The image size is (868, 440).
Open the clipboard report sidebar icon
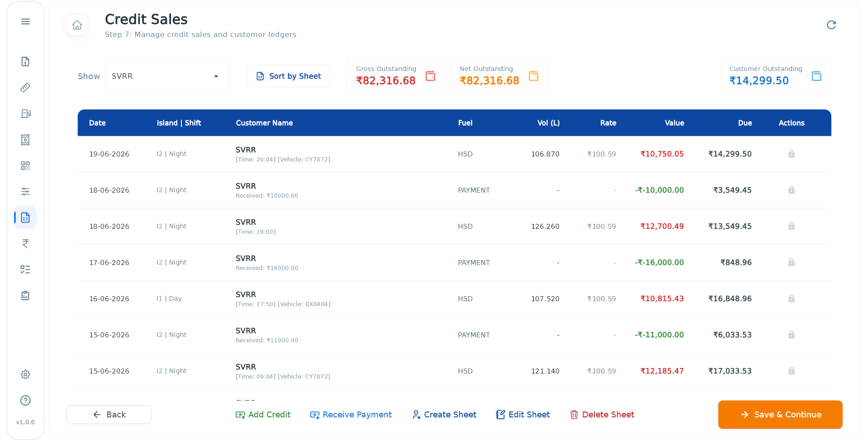click(25, 295)
